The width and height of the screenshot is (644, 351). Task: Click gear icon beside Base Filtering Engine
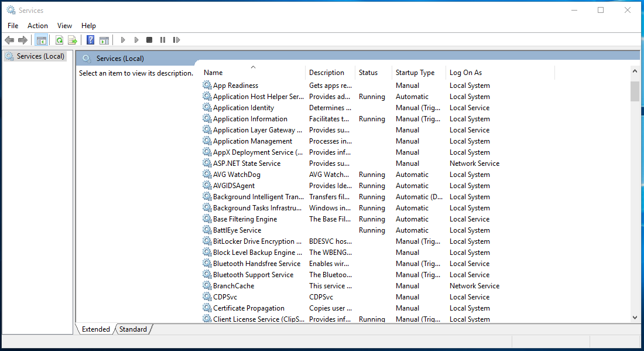pos(207,219)
